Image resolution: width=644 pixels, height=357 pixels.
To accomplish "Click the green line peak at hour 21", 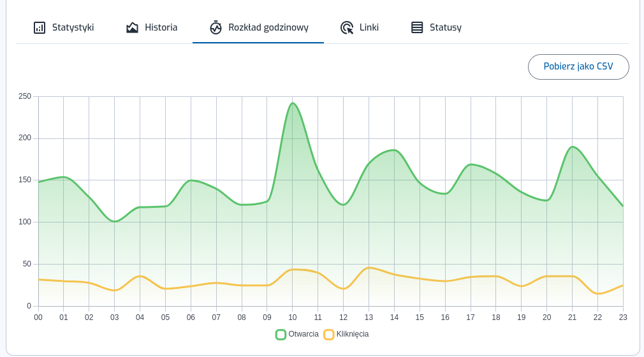I will (x=573, y=147).
